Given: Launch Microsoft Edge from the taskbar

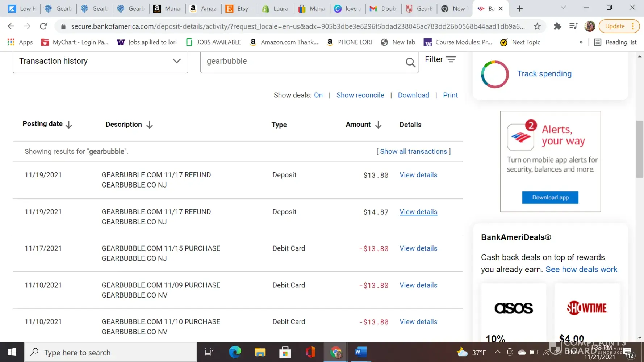Looking at the screenshot, I should pos(235,352).
